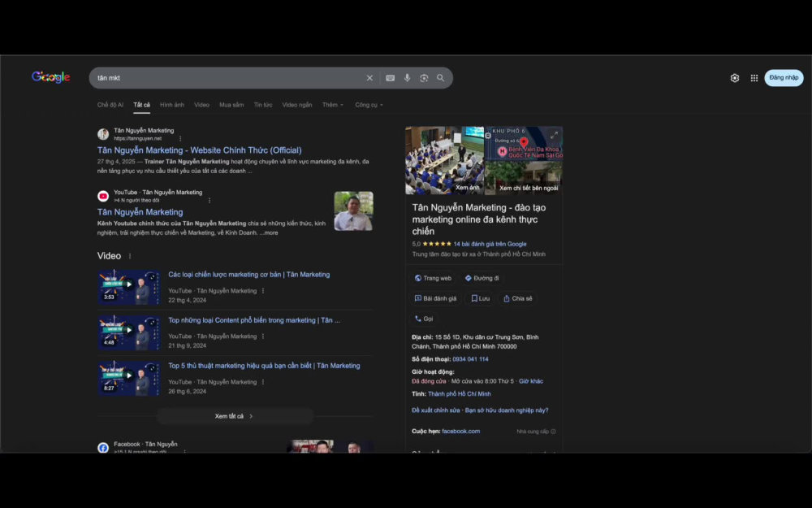Image resolution: width=812 pixels, height=508 pixels.
Task: Open Top 5 thủ thuật marketing video
Action: (x=264, y=366)
